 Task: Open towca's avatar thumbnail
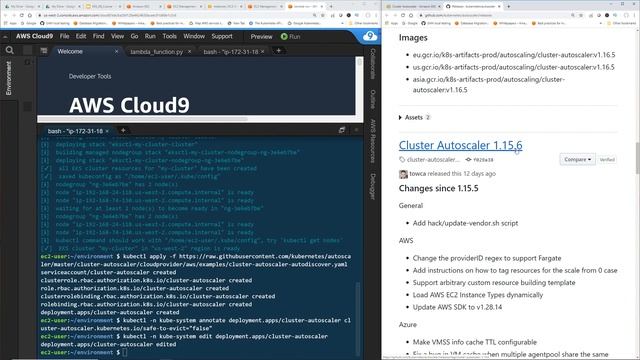click(x=403, y=174)
